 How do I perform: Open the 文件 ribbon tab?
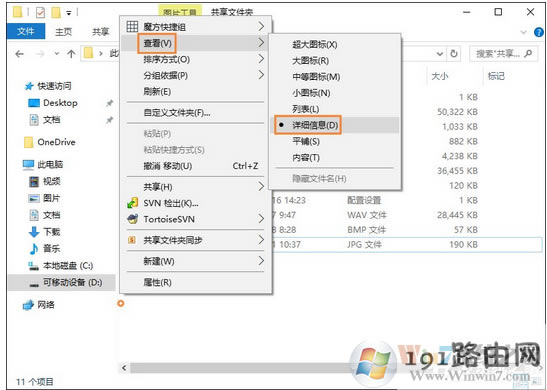26,31
